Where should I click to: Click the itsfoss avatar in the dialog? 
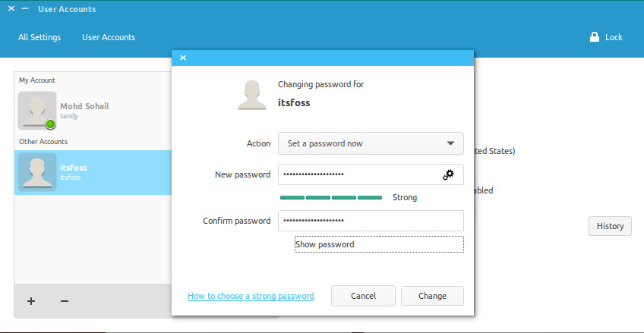click(x=251, y=94)
